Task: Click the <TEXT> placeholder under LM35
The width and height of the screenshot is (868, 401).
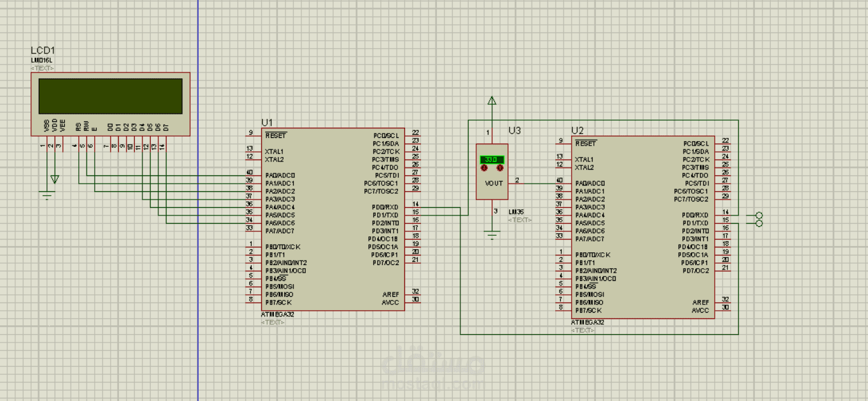Action: tap(520, 220)
